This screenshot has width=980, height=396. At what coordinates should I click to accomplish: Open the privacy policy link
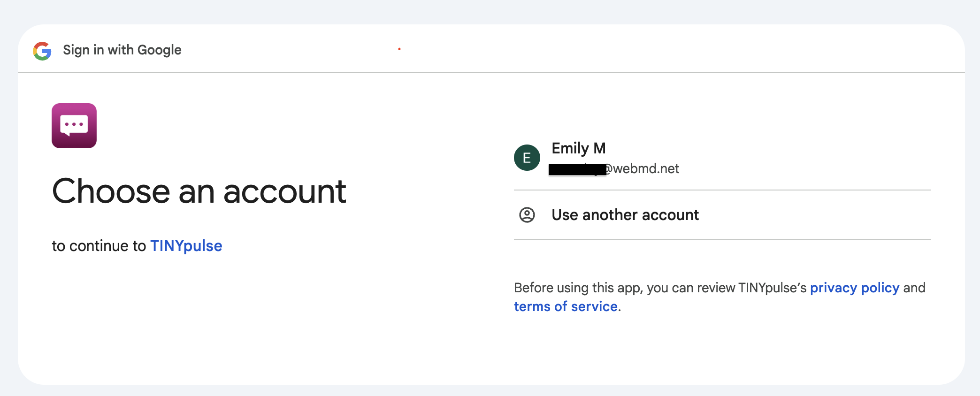854,288
